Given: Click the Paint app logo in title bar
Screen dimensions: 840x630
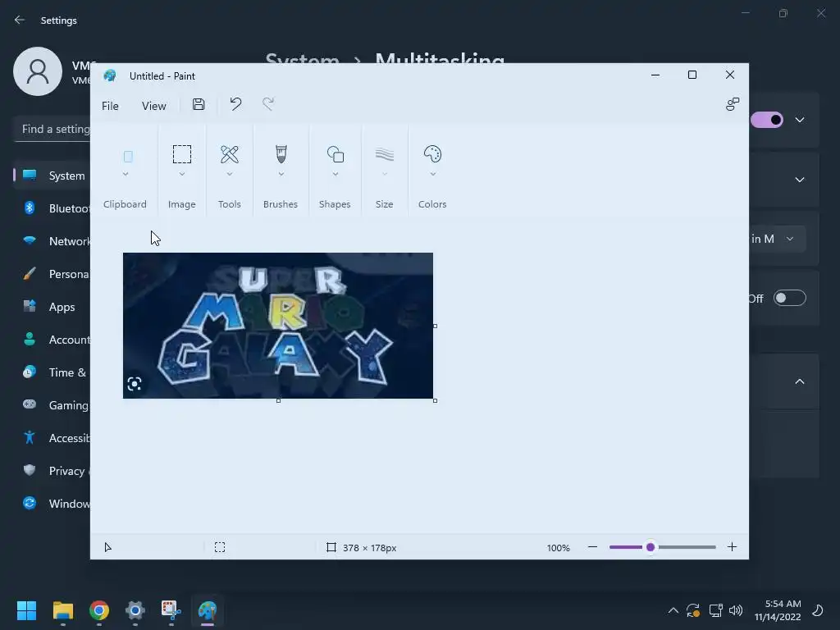Looking at the screenshot, I should (111, 75).
